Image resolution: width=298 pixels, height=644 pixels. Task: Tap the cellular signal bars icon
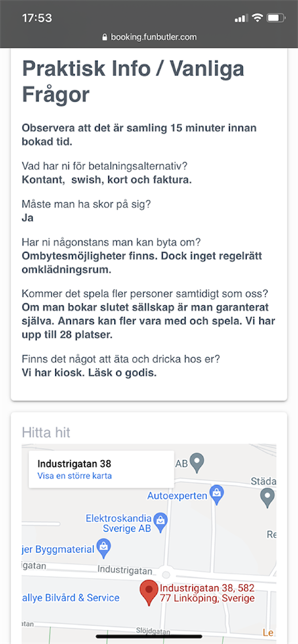click(x=241, y=18)
